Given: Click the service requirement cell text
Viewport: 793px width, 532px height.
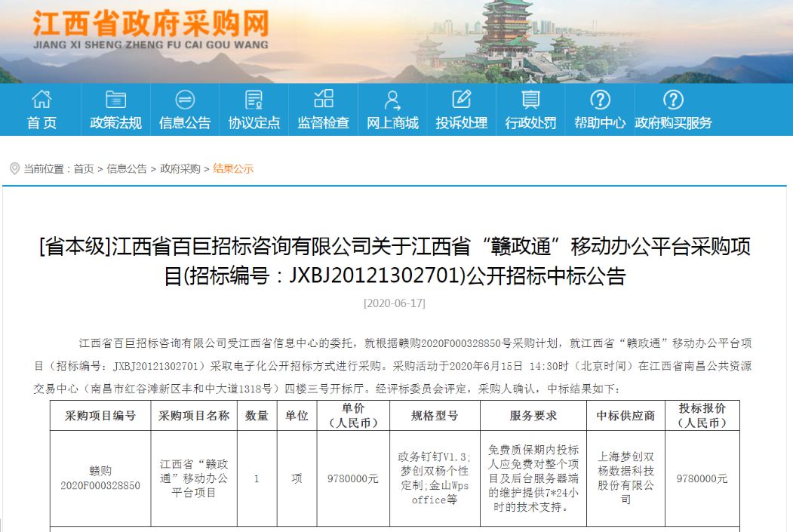Looking at the screenshot, I should 533,478.
